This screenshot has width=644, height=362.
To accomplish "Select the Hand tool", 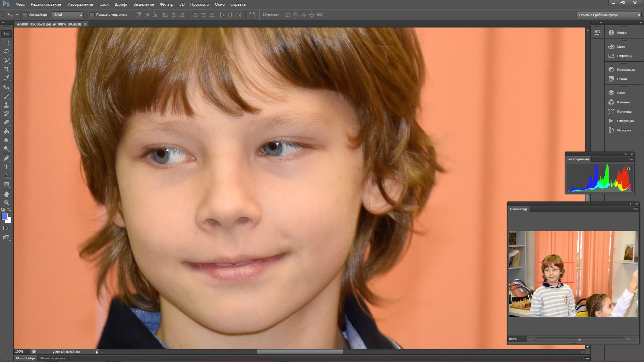I will click(6, 194).
